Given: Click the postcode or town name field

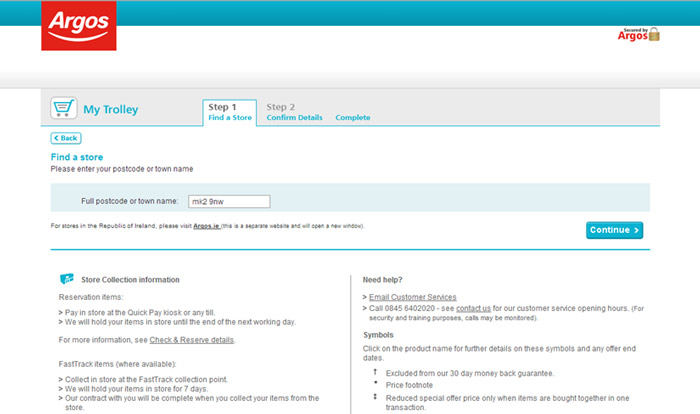Looking at the screenshot, I should click(x=229, y=202).
